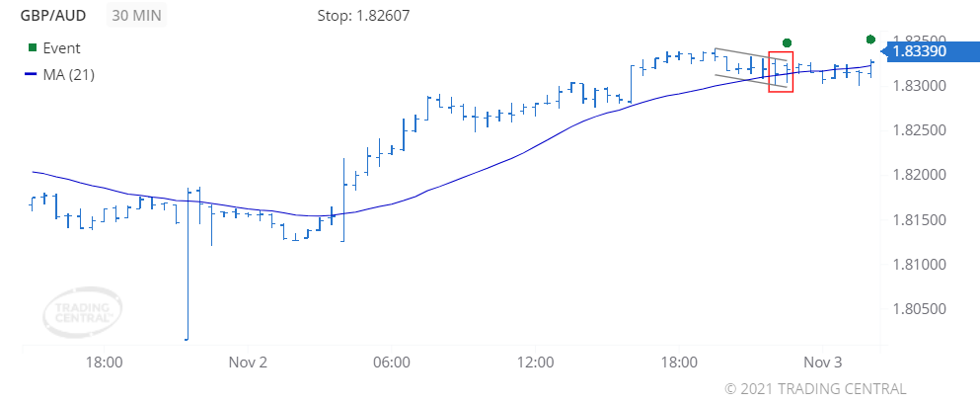Click the 06:00 time axis label

coord(391,363)
